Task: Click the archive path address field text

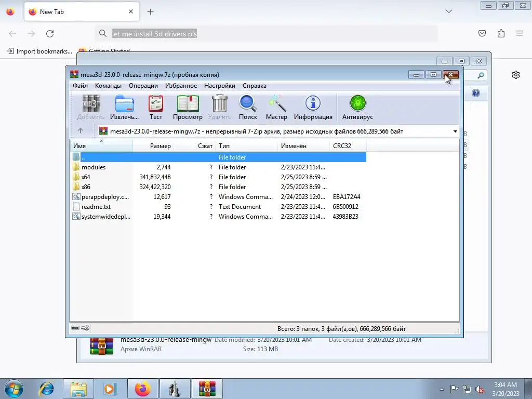Action: [x=257, y=131]
